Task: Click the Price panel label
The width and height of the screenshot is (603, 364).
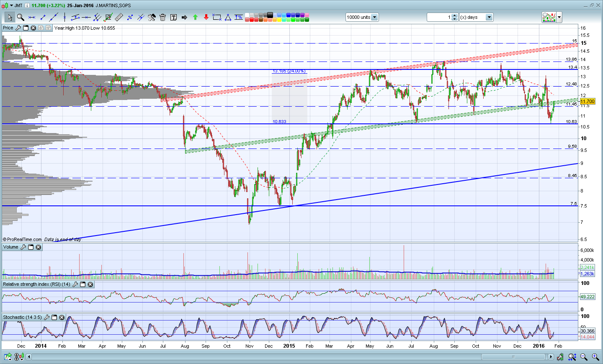Action: pyautogui.click(x=8, y=28)
